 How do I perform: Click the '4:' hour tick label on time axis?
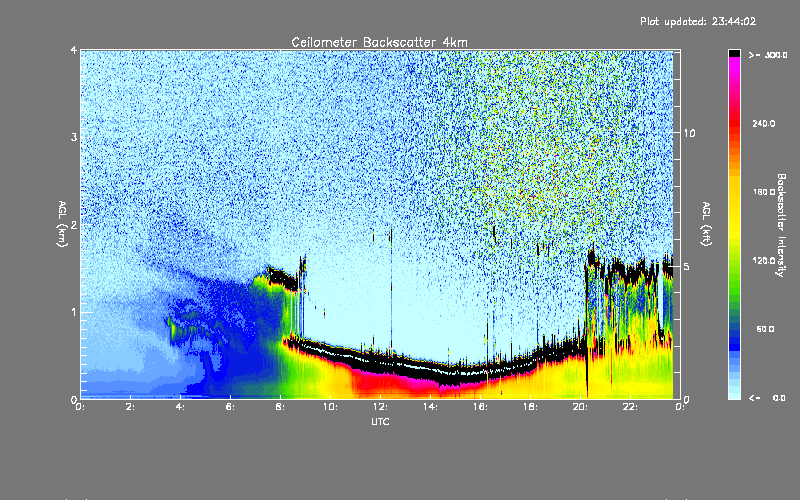[x=180, y=407]
